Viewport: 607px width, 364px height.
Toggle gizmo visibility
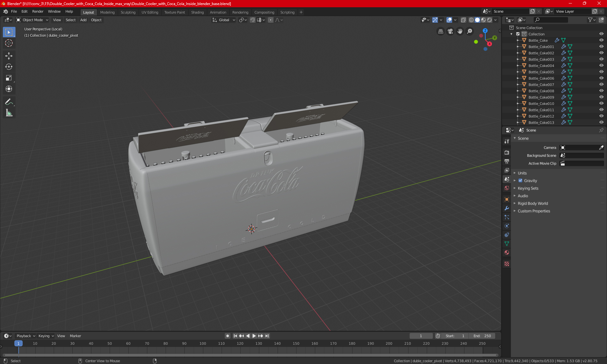(435, 20)
